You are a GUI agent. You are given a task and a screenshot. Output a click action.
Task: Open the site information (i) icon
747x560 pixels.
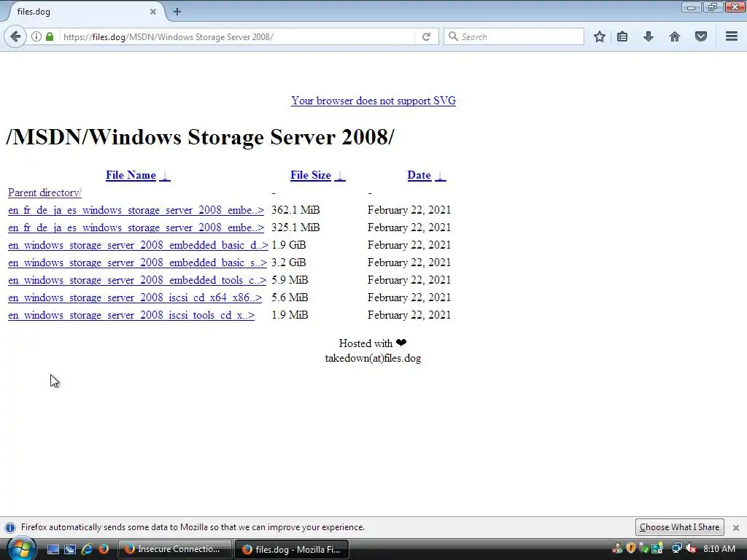point(36,36)
